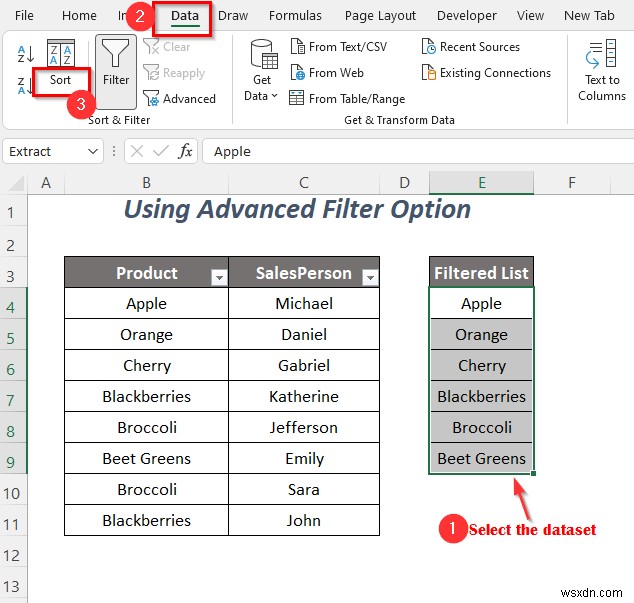Click Cherry in the Filtered List
634x603 pixels.
tap(481, 366)
